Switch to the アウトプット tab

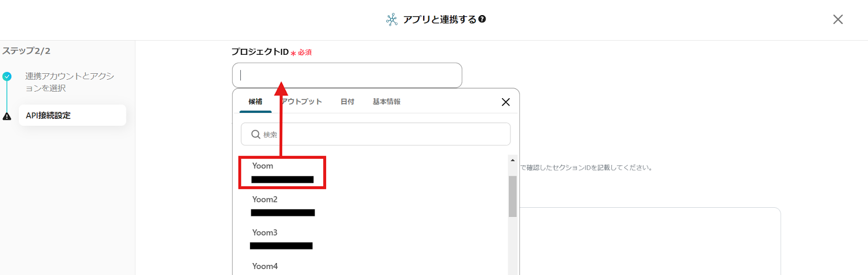tap(302, 101)
